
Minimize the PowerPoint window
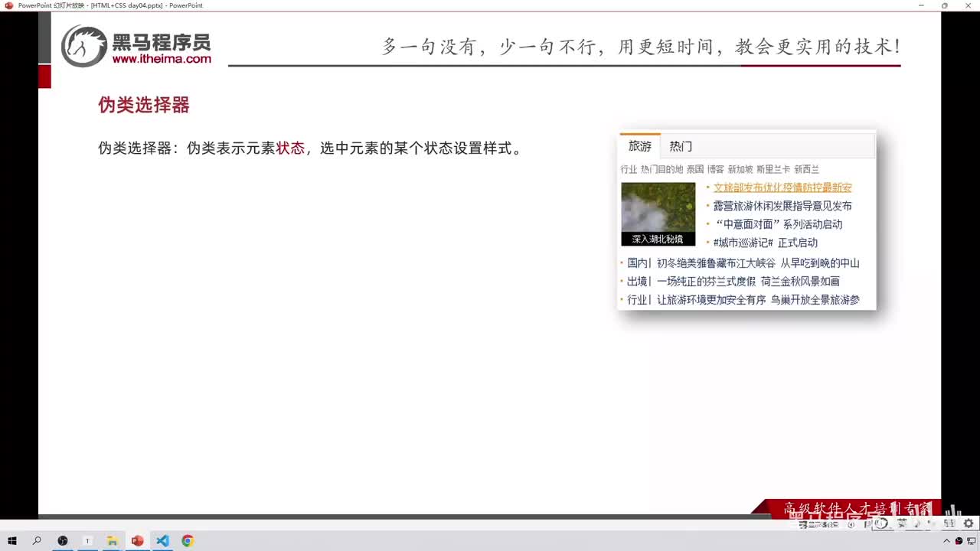(920, 5)
